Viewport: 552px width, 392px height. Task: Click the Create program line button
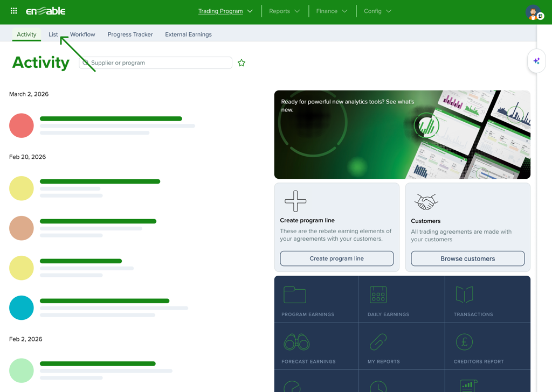[336, 258]
